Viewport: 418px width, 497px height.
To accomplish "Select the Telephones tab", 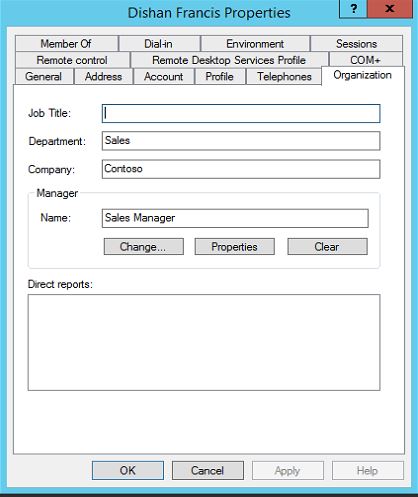I will click(284, 76).
